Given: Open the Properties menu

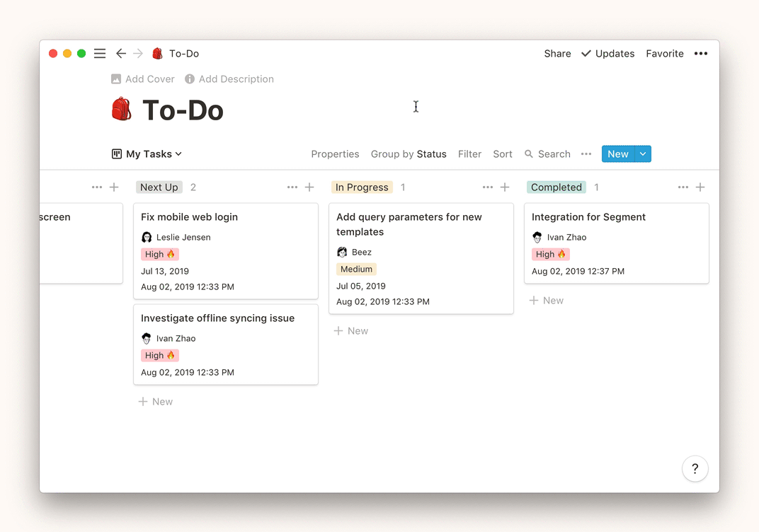Looking at the screenshot, I should point(335,154).
